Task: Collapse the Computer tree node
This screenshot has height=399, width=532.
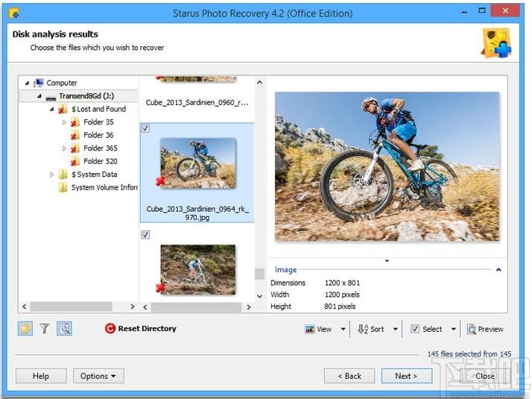Action: (x=27, y=83)
